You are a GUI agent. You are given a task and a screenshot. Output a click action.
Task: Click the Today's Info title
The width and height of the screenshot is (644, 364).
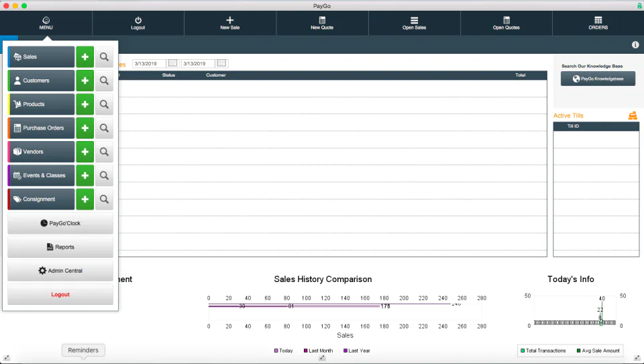(x=570, y=279)
